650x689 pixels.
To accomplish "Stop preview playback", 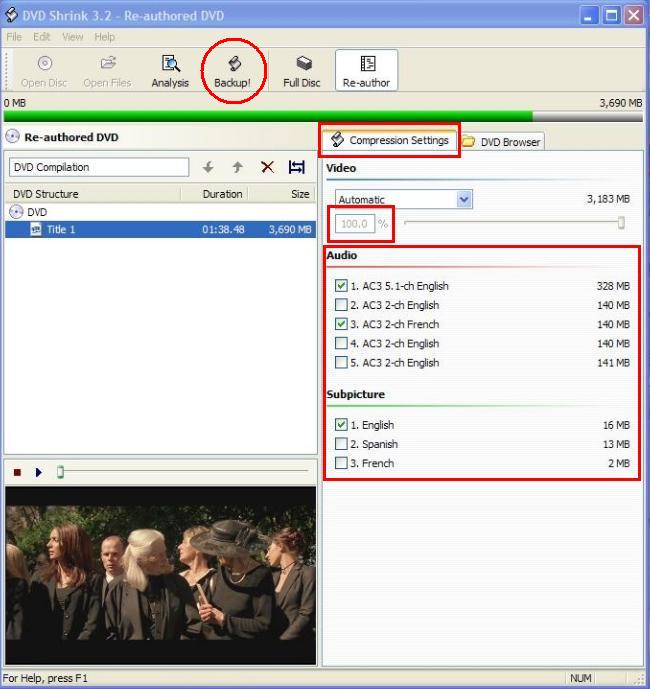I will [17, 472].
